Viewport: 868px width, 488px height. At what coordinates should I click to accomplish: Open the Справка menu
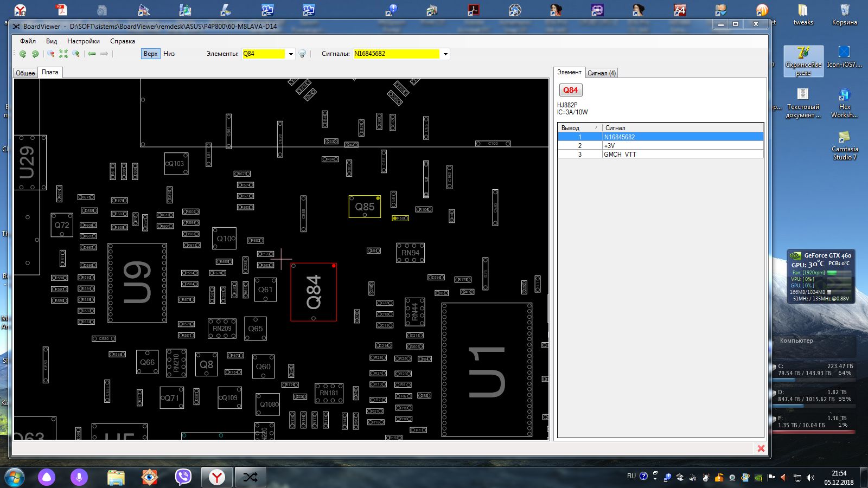click(x=123, y=41)
